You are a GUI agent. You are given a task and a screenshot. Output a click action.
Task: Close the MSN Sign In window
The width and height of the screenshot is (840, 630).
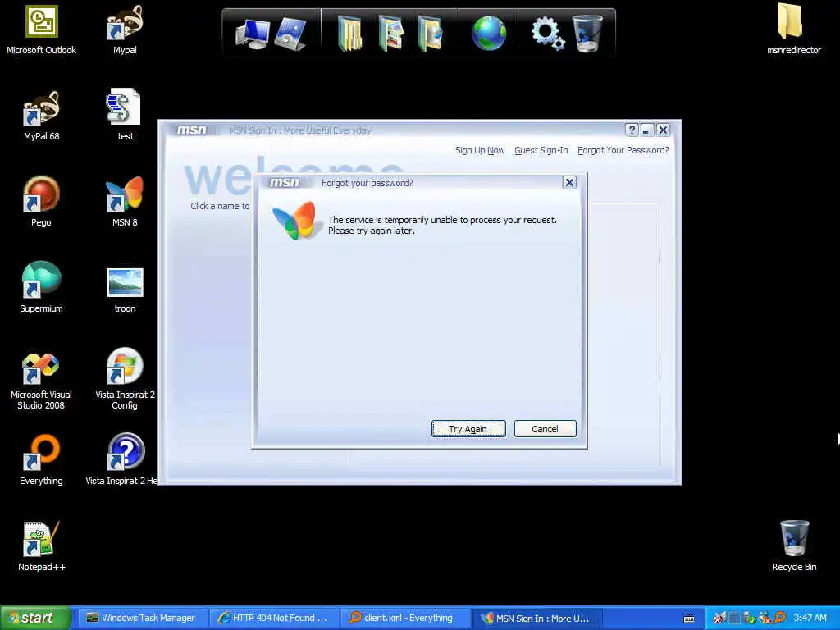coord(663,130)
